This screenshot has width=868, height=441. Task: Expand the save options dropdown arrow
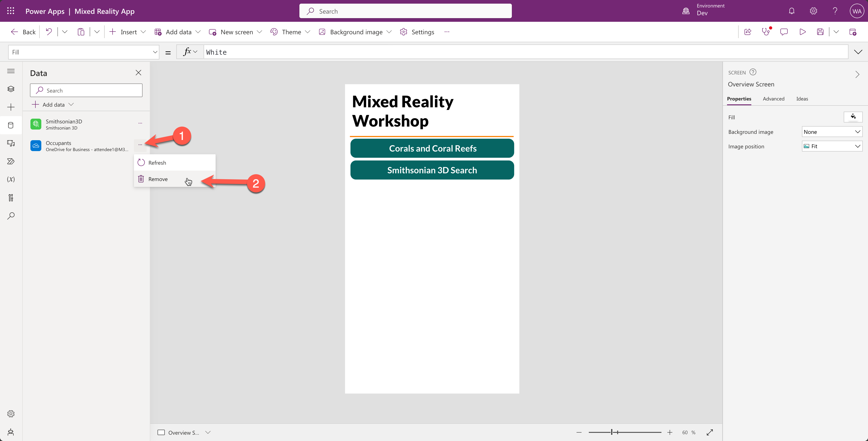pyautogui.click(x=836, y=32)
